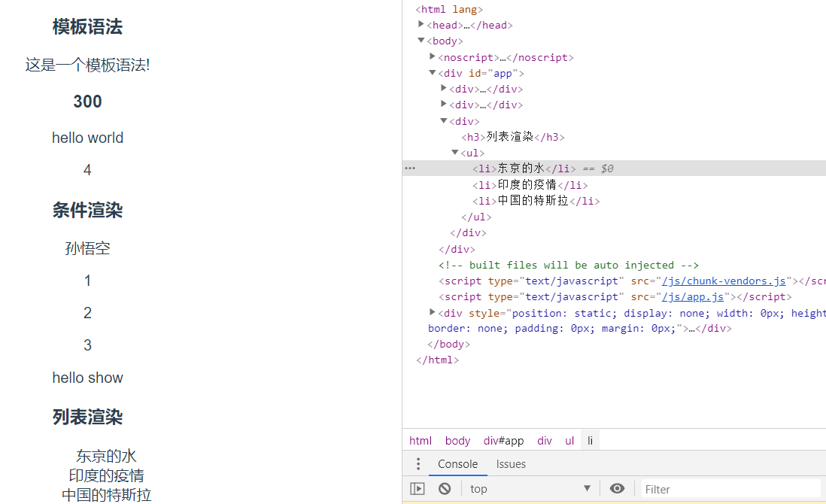Click the 孙悟空 text
This screenshot has height=504, width=826.
coord(87,248)
